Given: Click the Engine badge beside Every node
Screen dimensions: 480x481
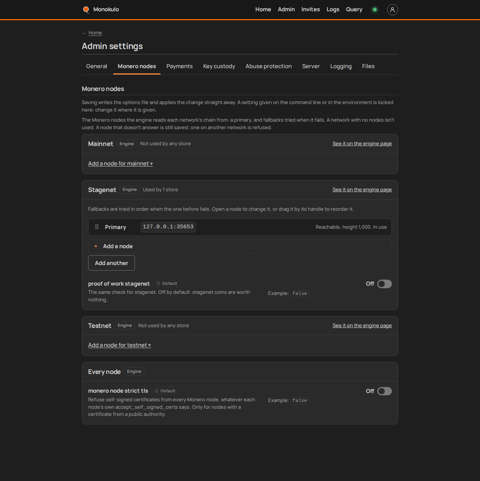Looking at the screenshot, I should 134,372.
